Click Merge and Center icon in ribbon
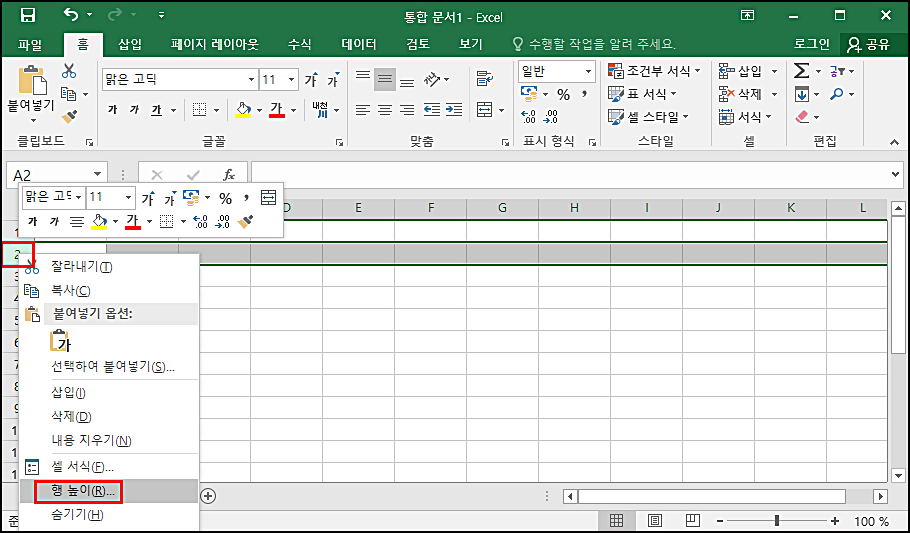Screen dimensions: 910x533 pyautogui.click(x=485, y=110)
